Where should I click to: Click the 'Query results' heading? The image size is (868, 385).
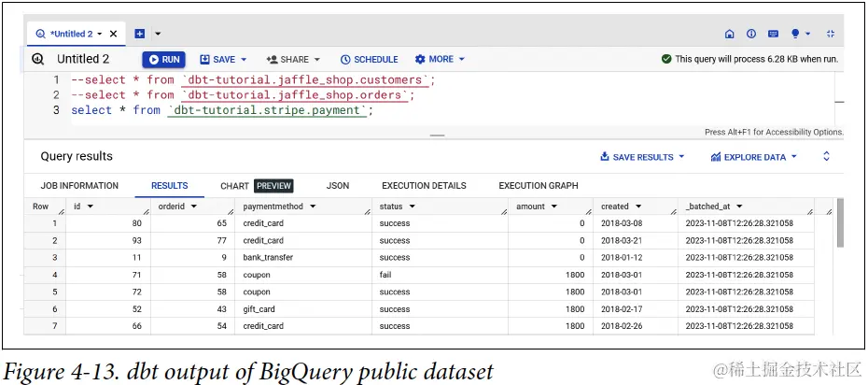coord(77,156)
